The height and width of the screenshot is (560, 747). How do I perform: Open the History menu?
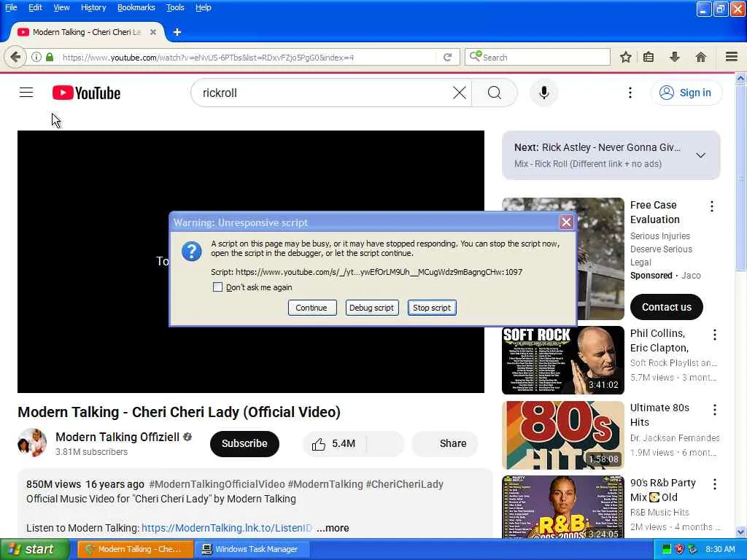[93, 7]
